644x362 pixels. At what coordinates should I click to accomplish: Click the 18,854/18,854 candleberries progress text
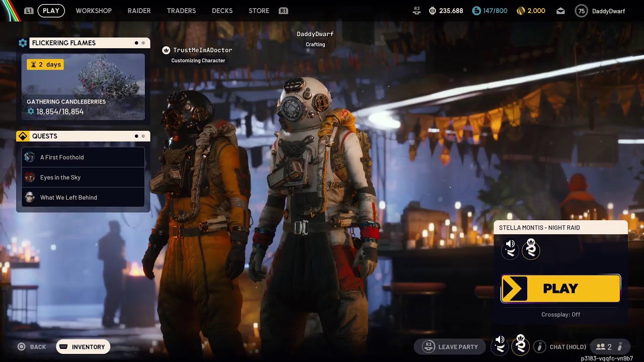coord(60,112)
